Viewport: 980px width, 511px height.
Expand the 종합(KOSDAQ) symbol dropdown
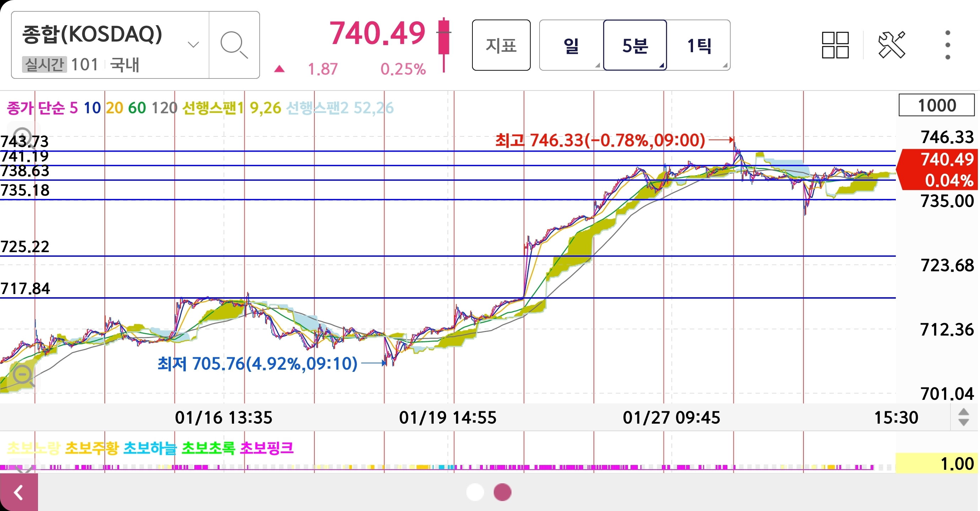[x=193, y=45]
